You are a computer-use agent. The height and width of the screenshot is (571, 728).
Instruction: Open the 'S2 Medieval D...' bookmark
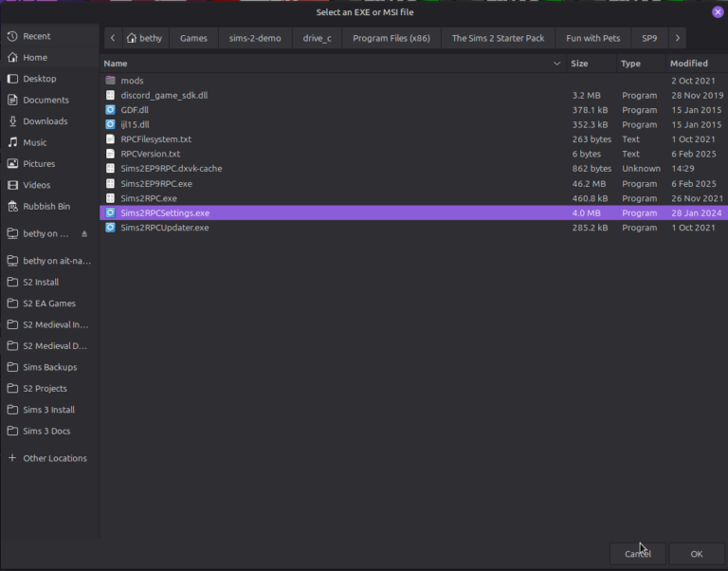(x=49, y=346)
